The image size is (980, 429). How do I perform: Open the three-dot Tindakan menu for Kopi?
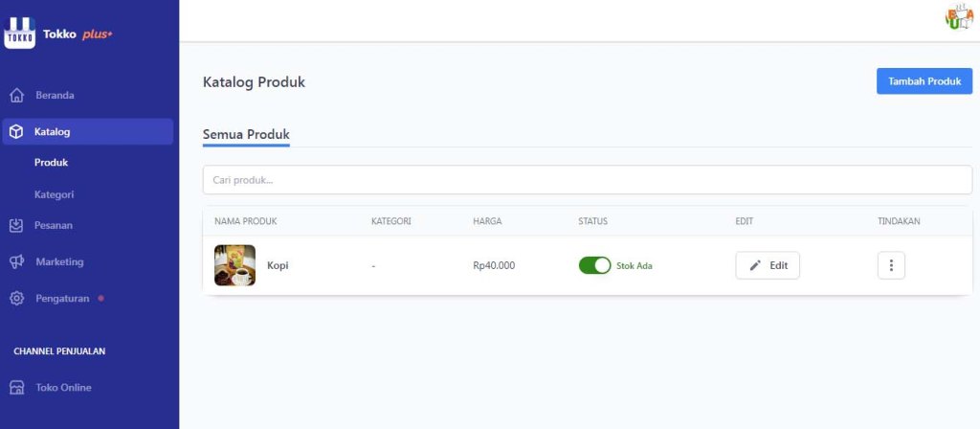(x=891, y=265)
